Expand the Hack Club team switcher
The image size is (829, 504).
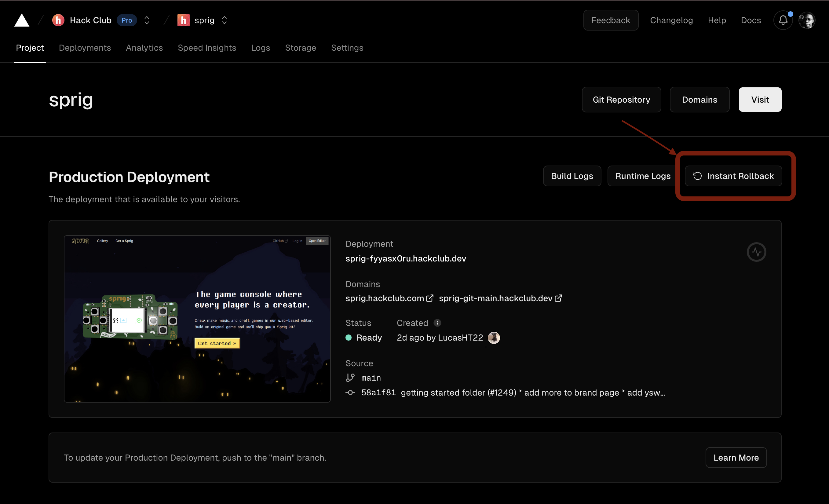point(147,20)
